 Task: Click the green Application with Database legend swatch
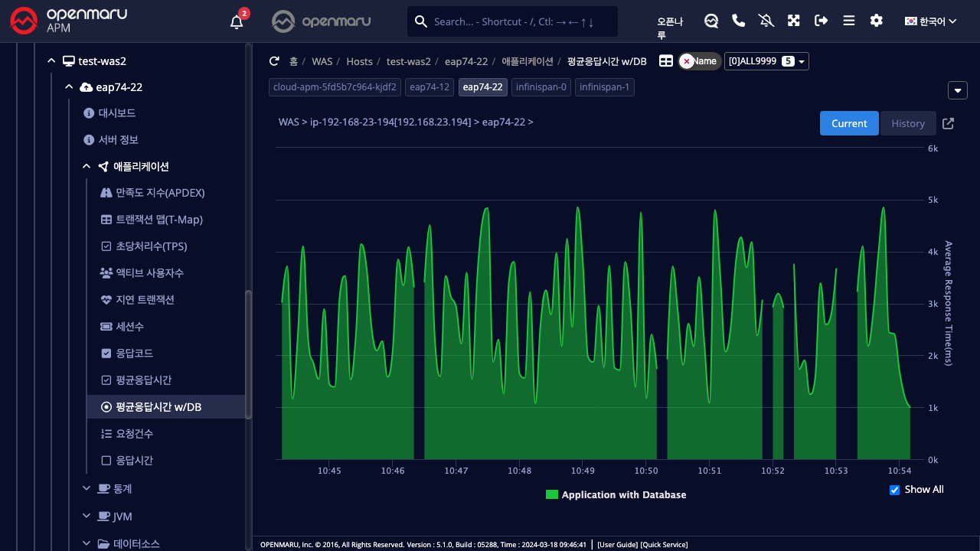[552, 495]
